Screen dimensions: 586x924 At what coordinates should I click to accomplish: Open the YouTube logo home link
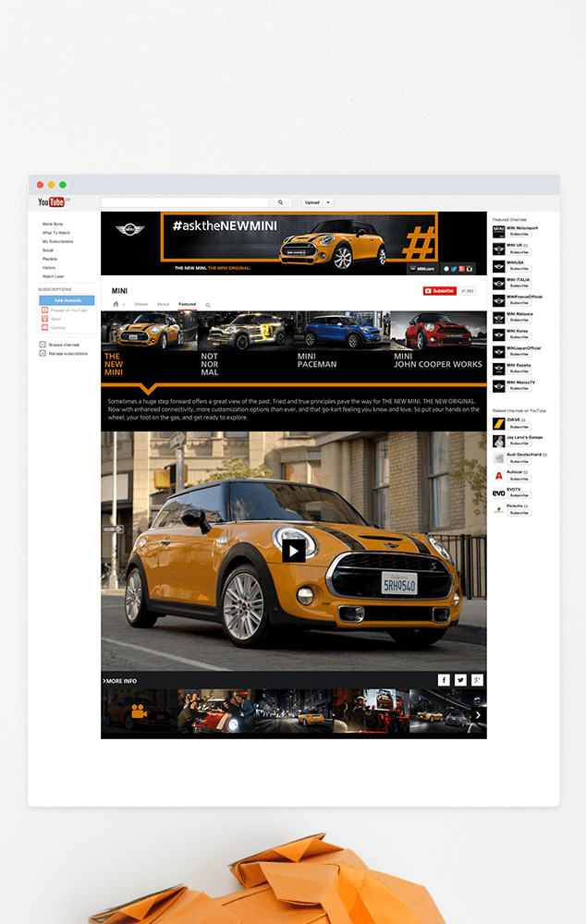click(51, 202)
